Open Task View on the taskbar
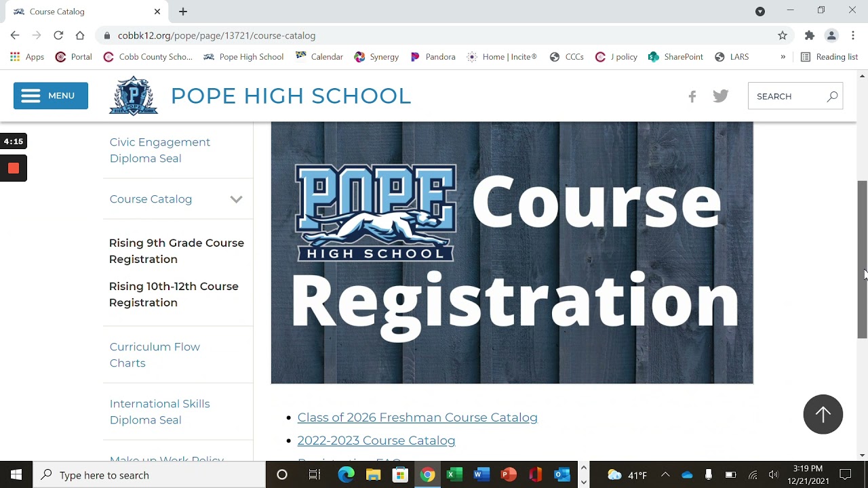868x488 pixels. 315,474
